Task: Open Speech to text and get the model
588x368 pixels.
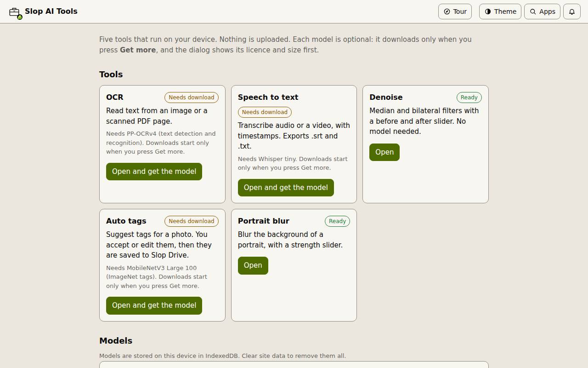Action: (x=286, y=188)
